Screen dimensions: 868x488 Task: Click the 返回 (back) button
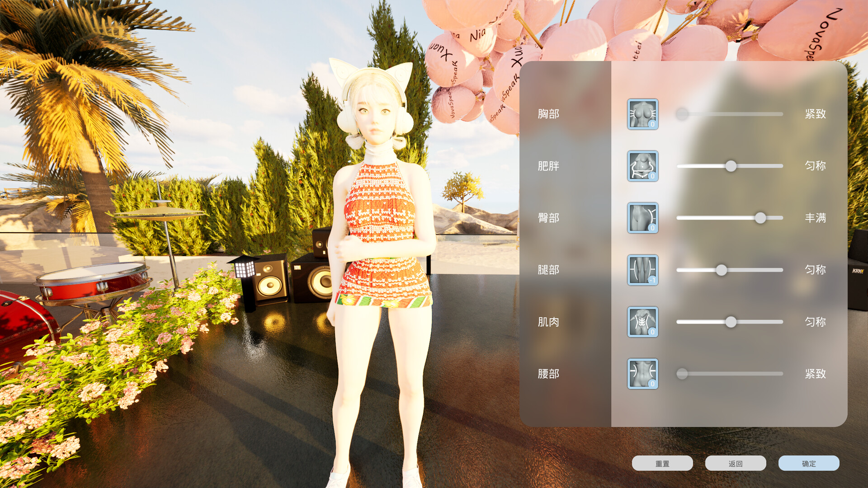(x=736, y=463)
